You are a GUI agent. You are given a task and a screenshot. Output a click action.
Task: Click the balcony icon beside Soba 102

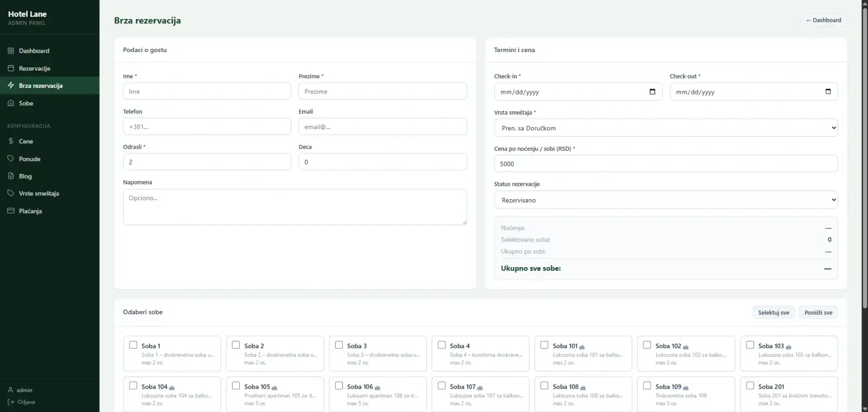[686, 347]
